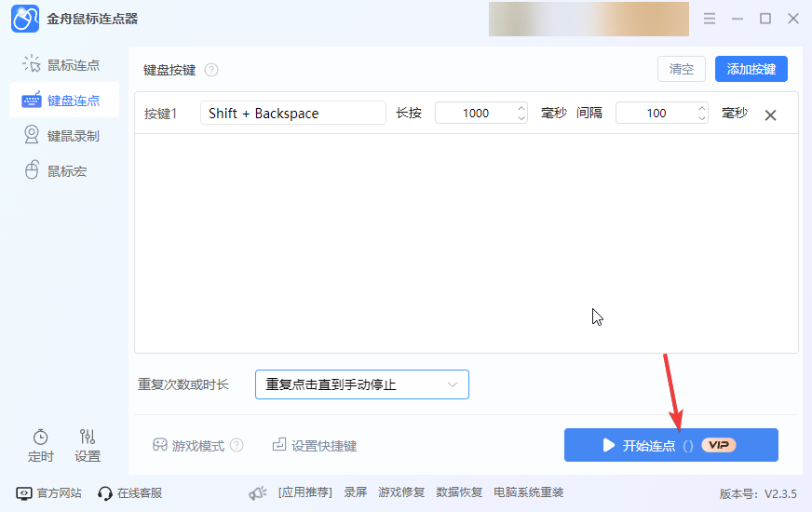The image size is (812, 512).
Task: Decrease the 长按 duration with down arrow
Action: pos(521,118)
